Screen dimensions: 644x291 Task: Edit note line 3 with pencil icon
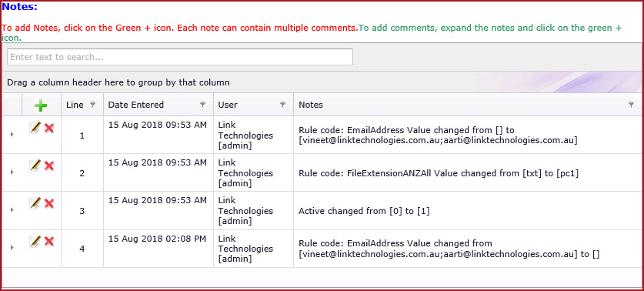35,203
